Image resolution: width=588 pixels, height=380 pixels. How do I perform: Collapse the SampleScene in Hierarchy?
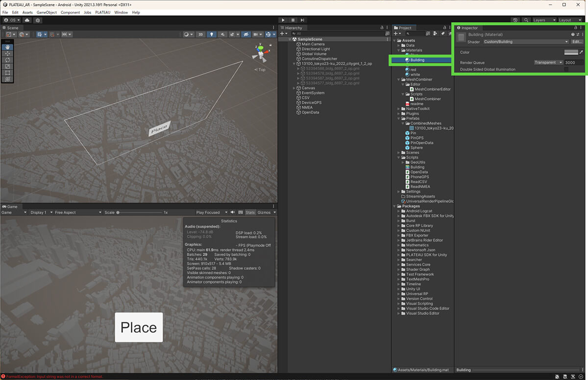point(290,39)
